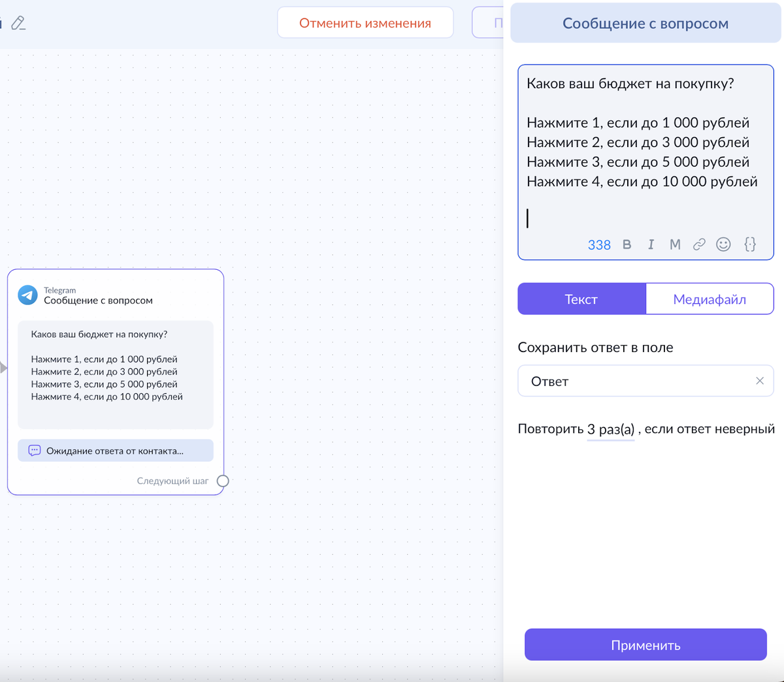Click the Отменить изменения button

(365, 22)
